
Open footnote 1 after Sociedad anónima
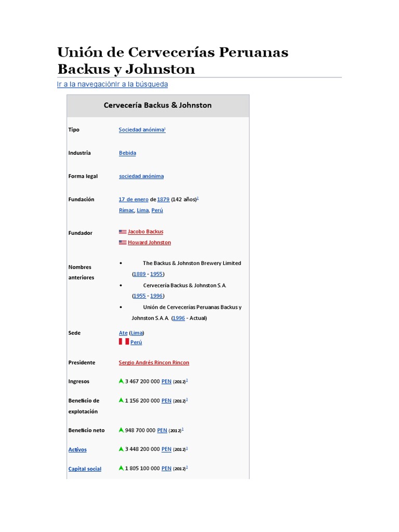point(165,128)
